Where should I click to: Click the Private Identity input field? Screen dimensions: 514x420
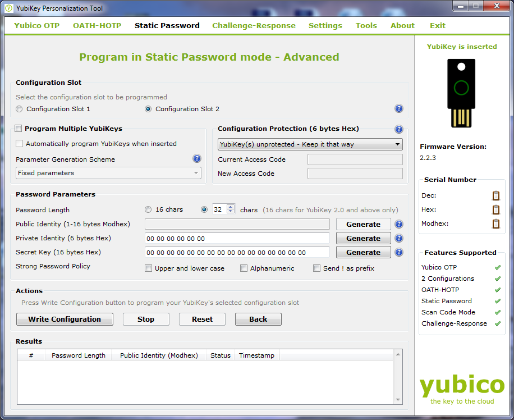click(x=237, y=239)
